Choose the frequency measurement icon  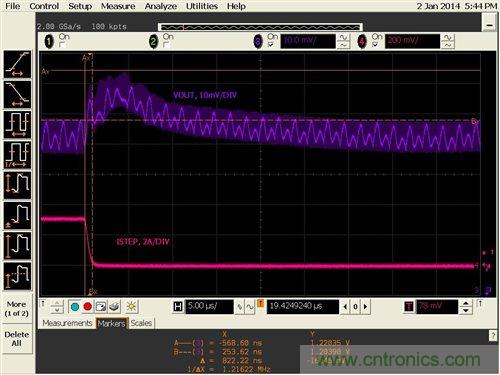click(18, 155)
